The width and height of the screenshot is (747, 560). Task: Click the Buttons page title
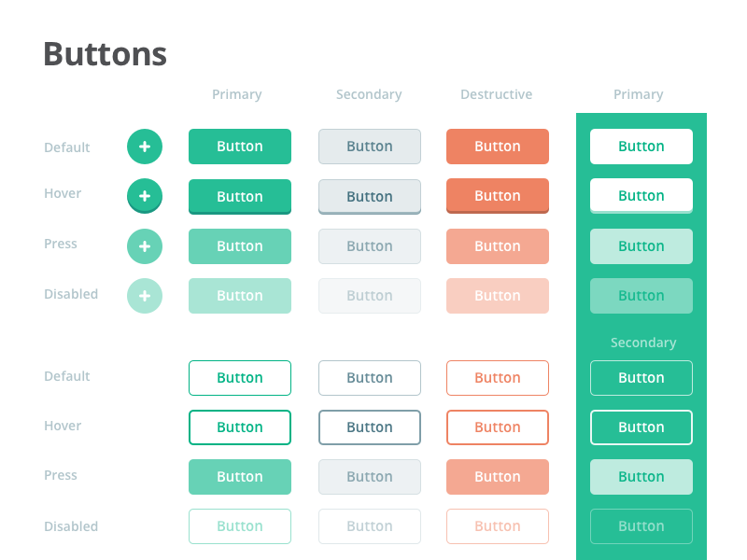click(104, 54)
